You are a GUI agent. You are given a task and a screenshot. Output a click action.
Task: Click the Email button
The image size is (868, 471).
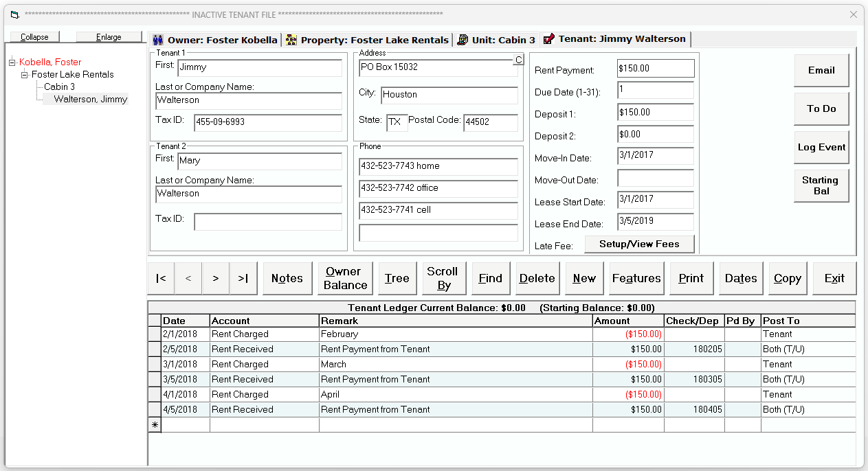(821, 70)
